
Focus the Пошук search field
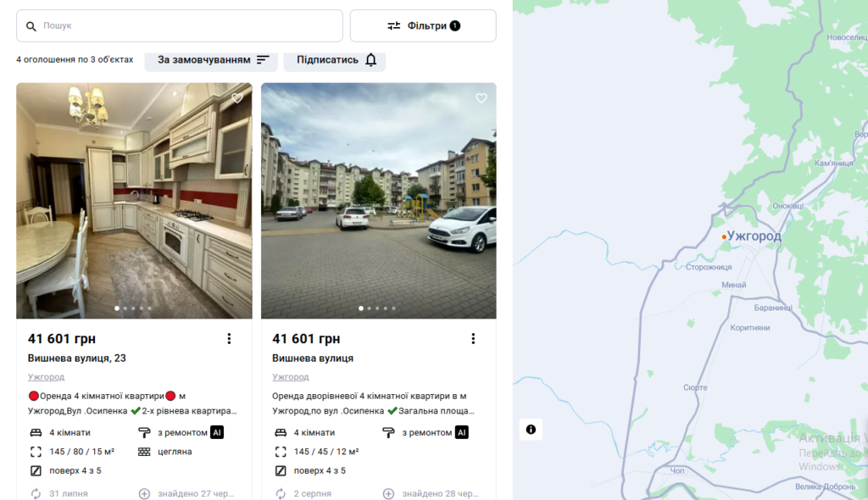(180, 25)
